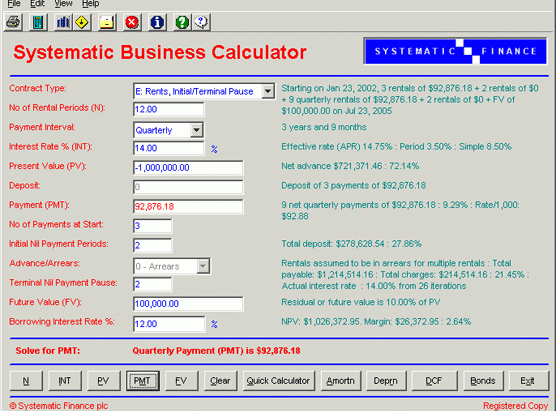Open the Bonds button
Image resolution: width=556 pixels, height=411 pixels.
(483, 381)
